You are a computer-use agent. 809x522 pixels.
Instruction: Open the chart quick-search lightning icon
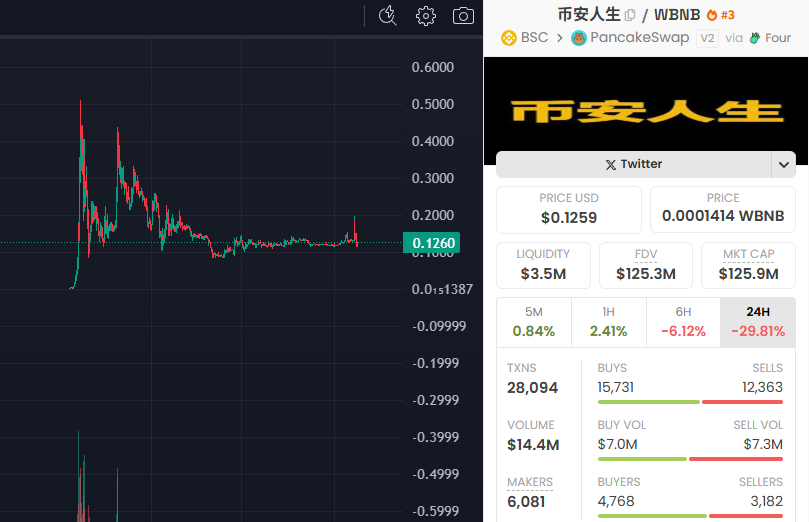click(x=387, y=15)
